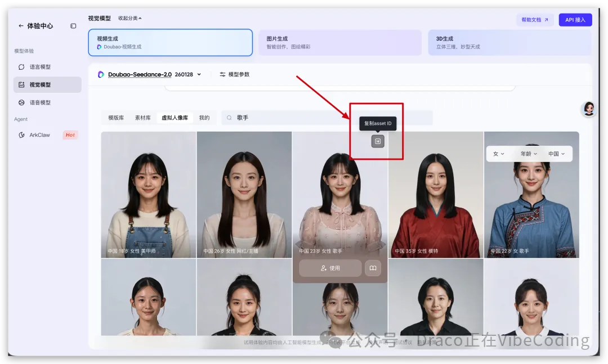
Task: Click the magnifier search icon
Action: (229, 118)
